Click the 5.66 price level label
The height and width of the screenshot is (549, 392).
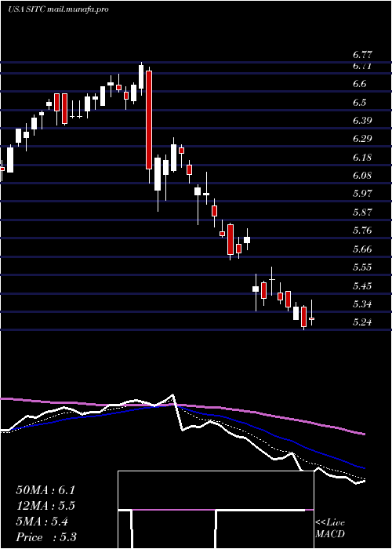[362, 249]
